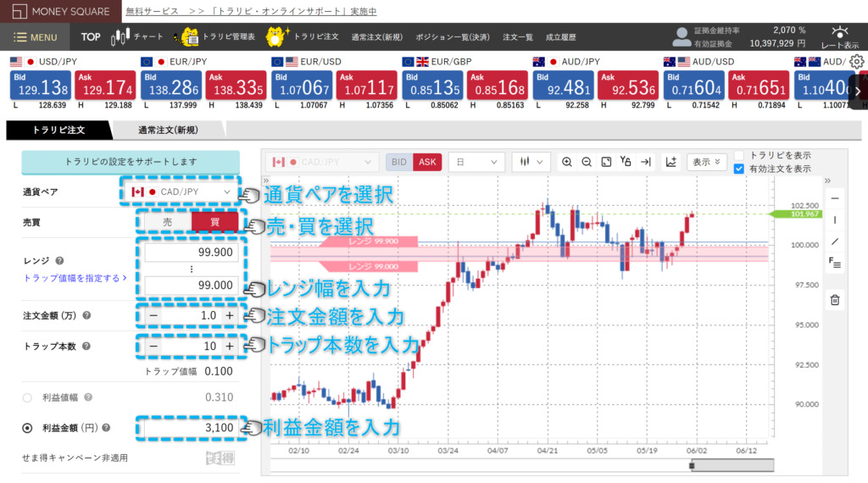Toggle Y-axis lock icon
Screen dimensions: 868x483
(x=626, y=162)
